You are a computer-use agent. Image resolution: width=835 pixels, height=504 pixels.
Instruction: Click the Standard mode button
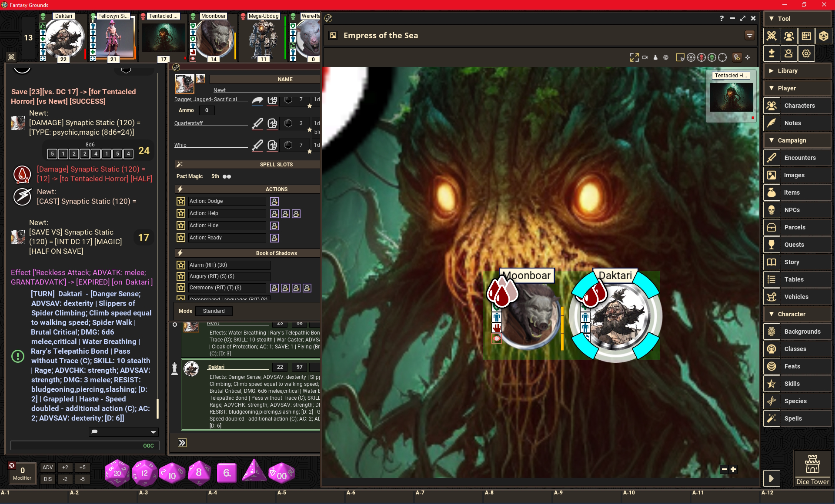214,311
